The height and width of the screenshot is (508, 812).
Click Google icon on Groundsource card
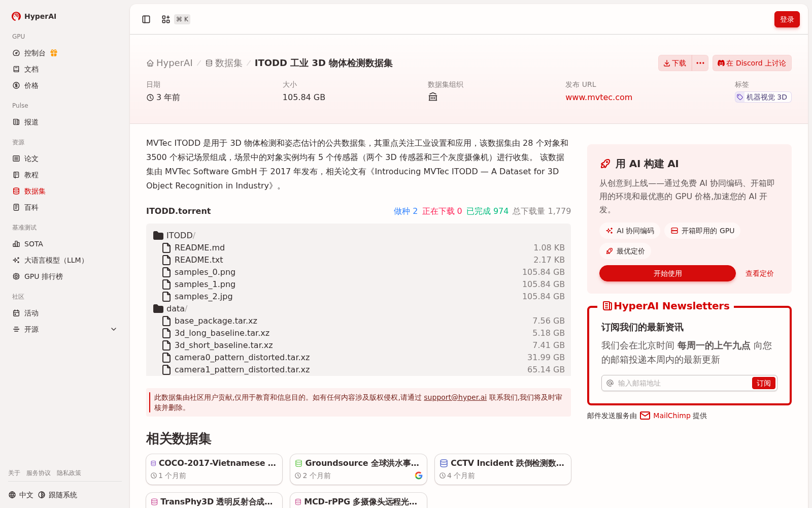419,475
